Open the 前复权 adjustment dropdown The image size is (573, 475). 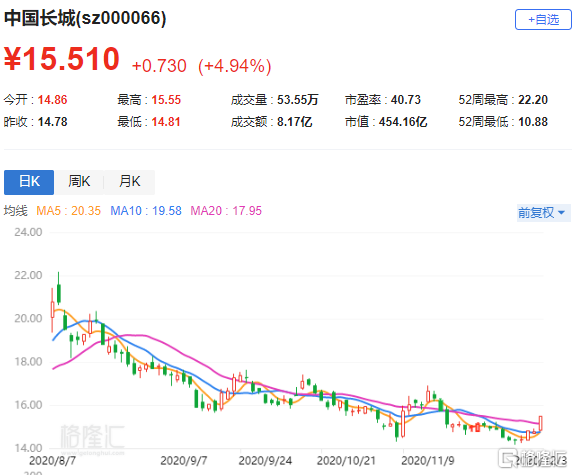pos(542,213)
